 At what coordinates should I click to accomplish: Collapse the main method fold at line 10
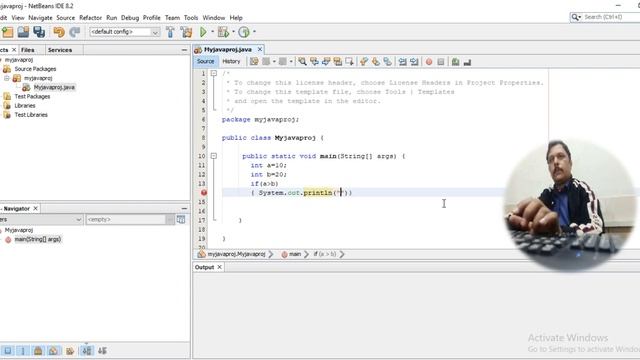click(213, 156)
